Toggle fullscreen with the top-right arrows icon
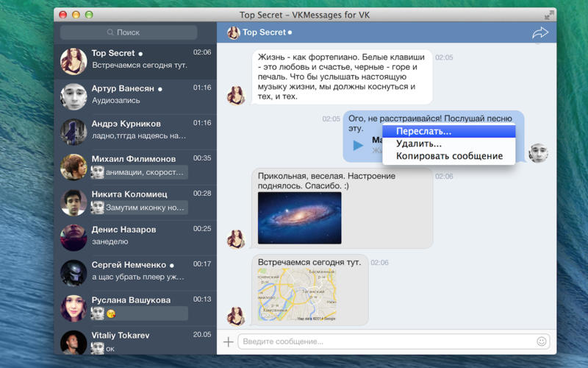The width and height of the screenshot is (588, 368). pyautogui.click(x=548, y=15)
